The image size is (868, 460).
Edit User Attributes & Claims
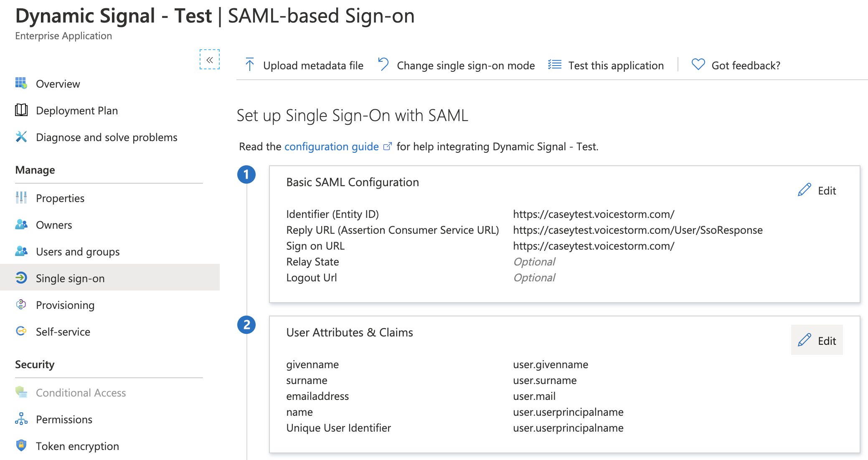[x=817, y=340]
